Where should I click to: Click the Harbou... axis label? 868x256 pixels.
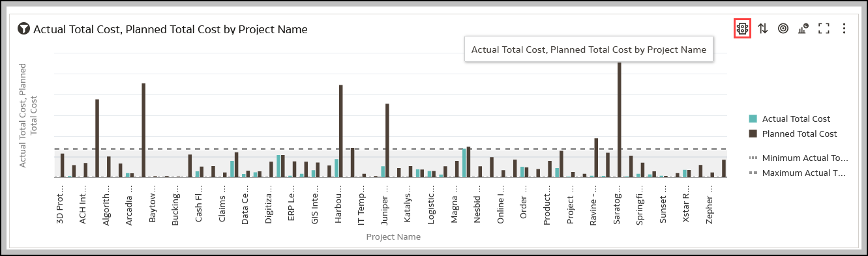point(338,203)
